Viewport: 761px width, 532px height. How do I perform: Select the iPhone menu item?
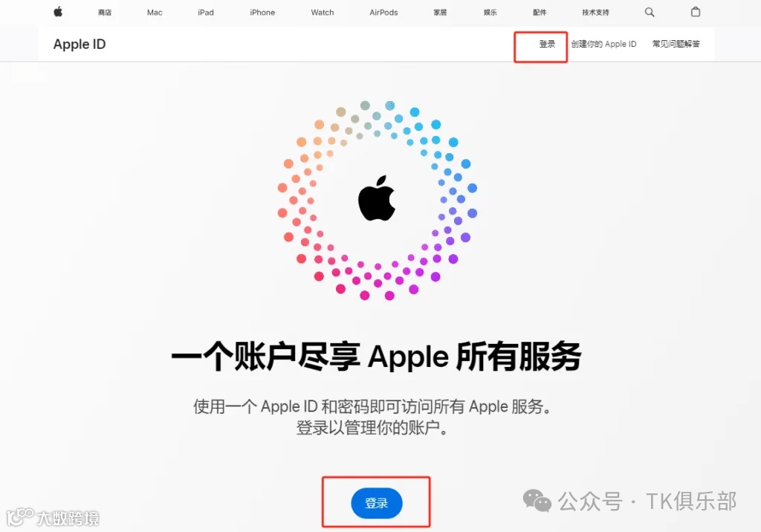coord(262,13)
